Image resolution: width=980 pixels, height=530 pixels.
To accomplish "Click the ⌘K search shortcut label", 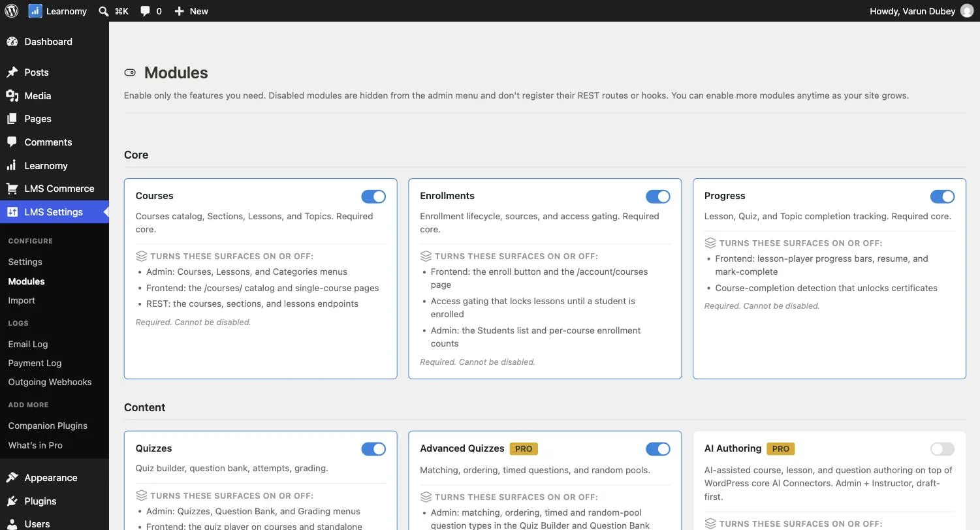I will click(121, 11).
